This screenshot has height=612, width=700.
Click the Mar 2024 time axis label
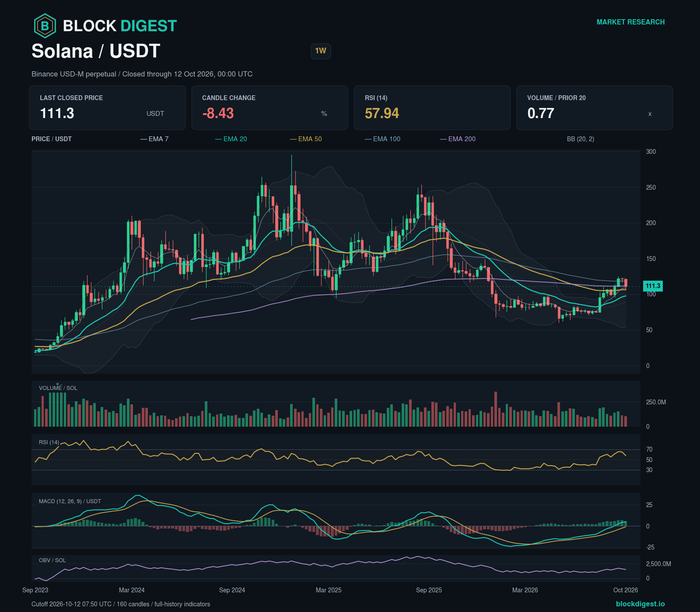pos(132,590)
